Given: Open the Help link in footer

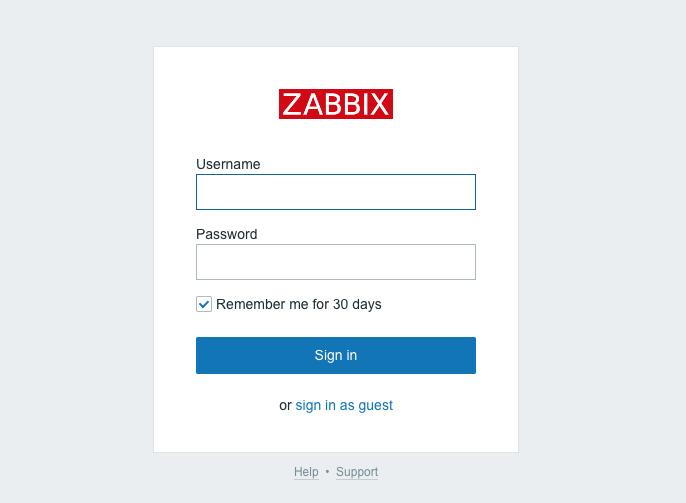Looking at the screenshot, I should pyautogui.click(x=306, y=472).
